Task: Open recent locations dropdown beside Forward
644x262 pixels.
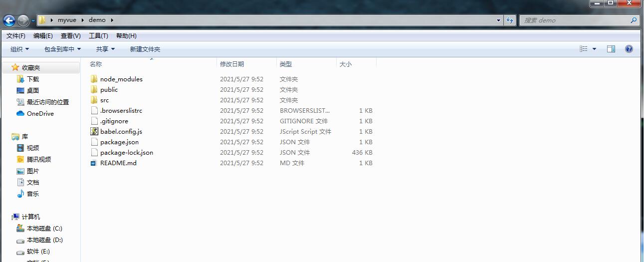Action: [33, 21]
